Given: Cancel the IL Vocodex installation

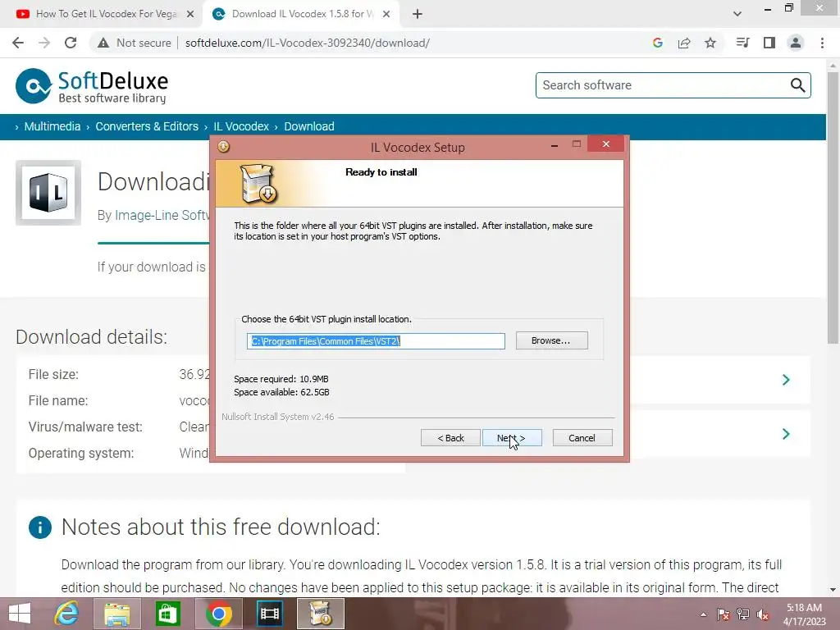Looking at the screenshot, I should [x=582, y=438].
